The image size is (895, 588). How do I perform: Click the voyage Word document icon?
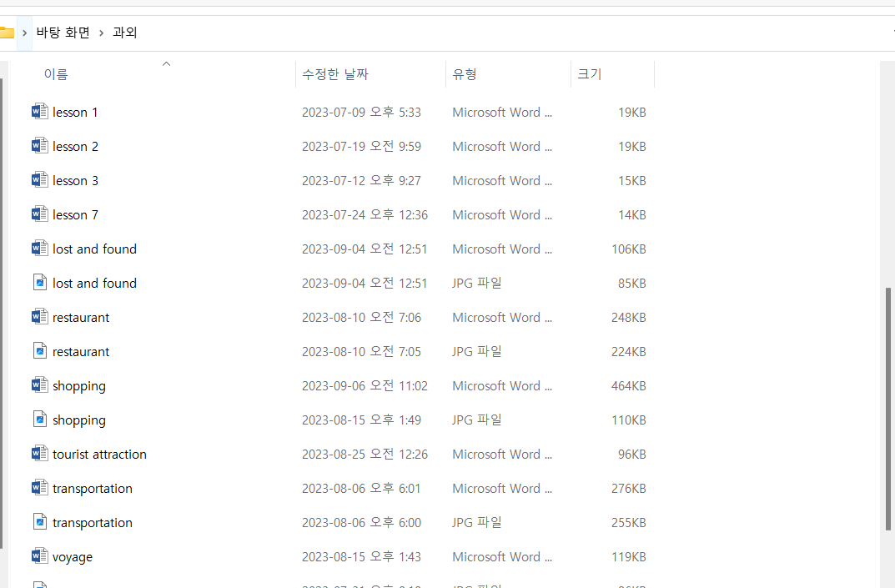tap(39, 556)
